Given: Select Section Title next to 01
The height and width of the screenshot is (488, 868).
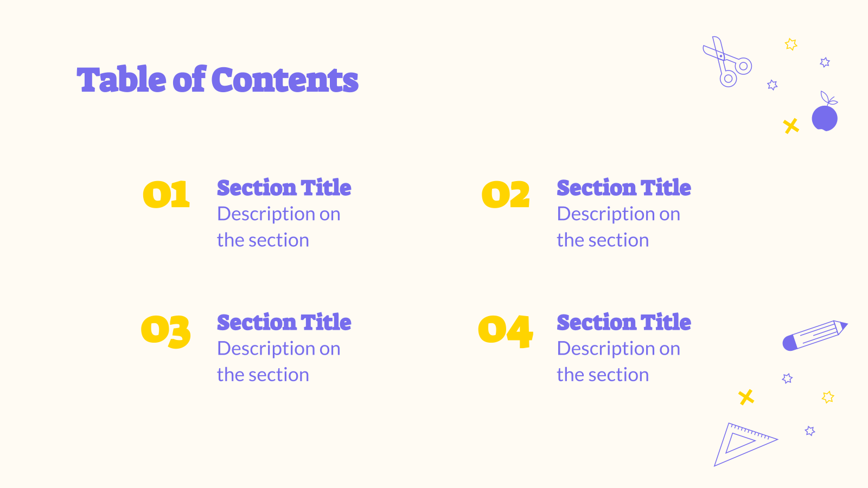Looking at the screenshot, I should coord(284,188).
